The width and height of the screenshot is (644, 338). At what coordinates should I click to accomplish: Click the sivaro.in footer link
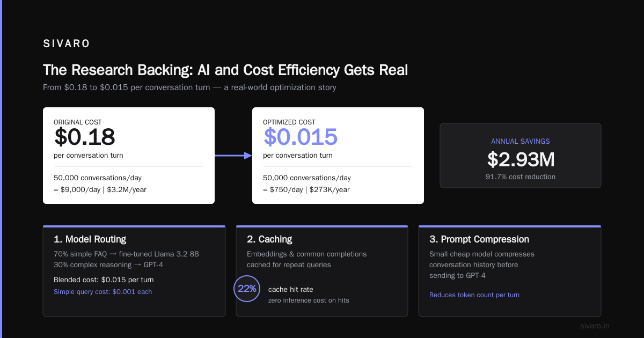pos(595,326)
